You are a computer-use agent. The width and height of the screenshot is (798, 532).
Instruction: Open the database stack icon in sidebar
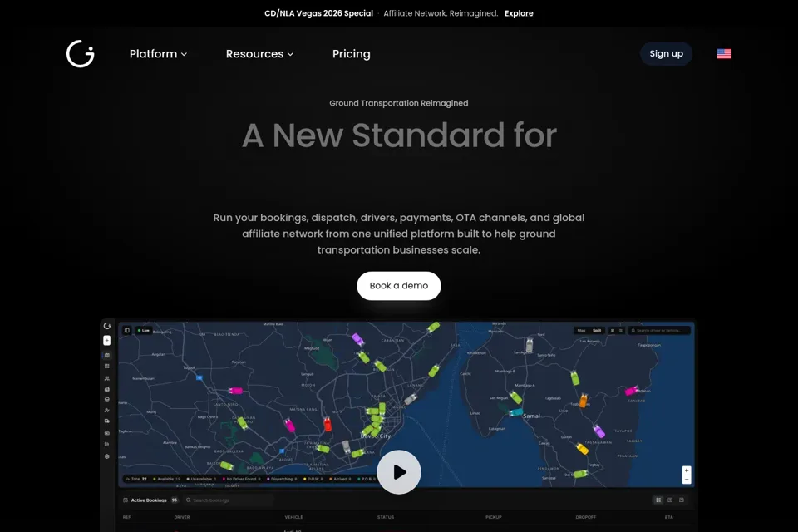(x=107, y=400)
